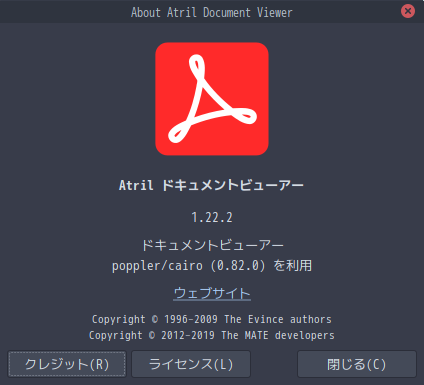Select the version number 1.22.2 text
Screen dimensions: 424x385
(212, 217)
